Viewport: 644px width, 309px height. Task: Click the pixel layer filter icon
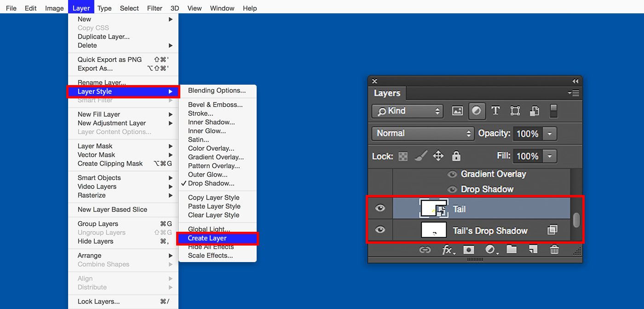click(x=457, y=111)
